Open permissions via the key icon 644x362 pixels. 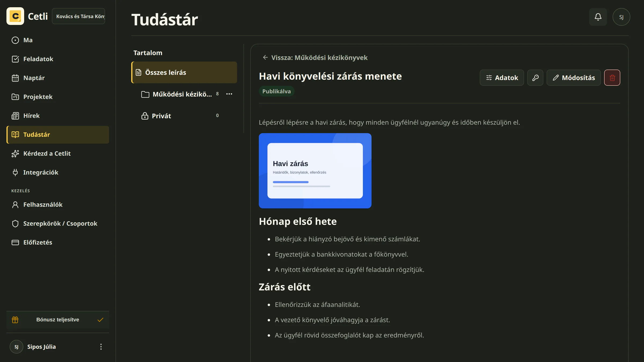[x=535, y=78]
